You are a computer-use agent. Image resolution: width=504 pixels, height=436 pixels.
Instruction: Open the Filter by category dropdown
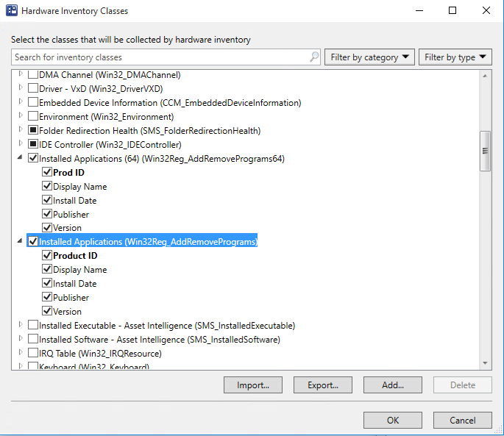369,57
